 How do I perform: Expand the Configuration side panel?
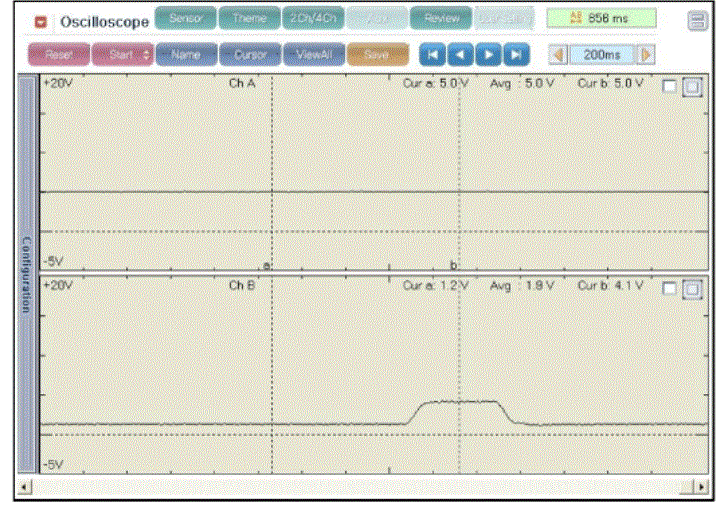pyautogui.click(x=26, y=274)
